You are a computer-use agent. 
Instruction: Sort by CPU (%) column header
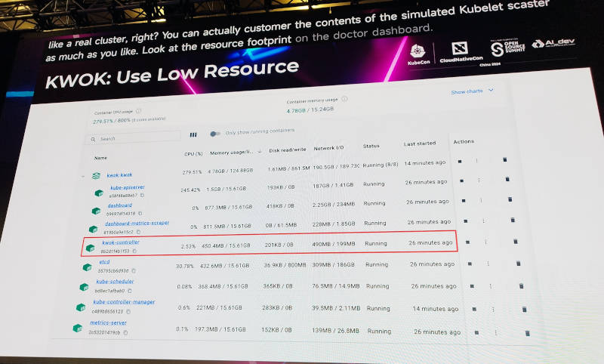193,154
